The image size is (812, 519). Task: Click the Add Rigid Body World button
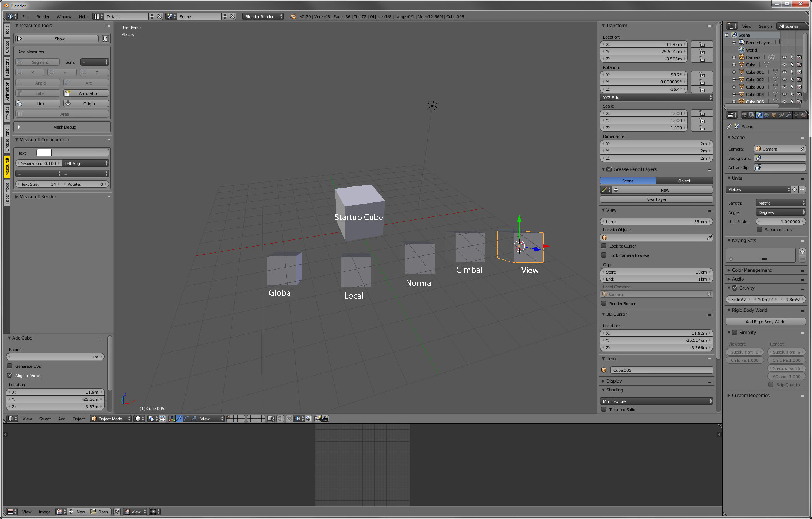764,321
